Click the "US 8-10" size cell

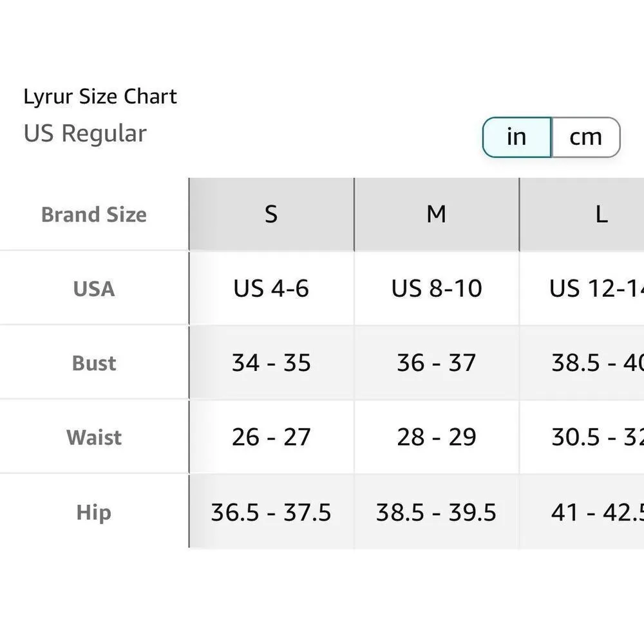(437, 289)
